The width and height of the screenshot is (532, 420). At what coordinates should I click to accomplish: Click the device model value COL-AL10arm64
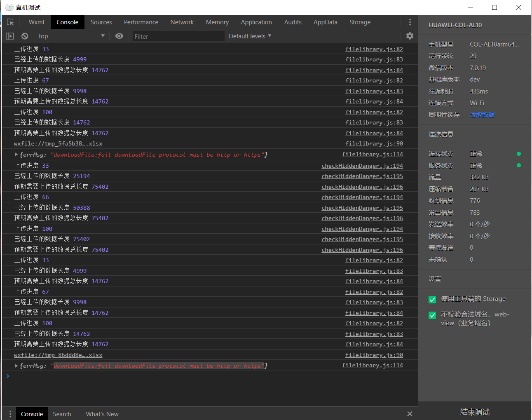[x=494, y=44]
